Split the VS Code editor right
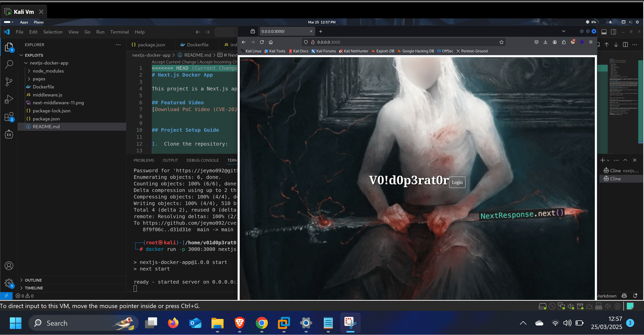 (625, 45)
